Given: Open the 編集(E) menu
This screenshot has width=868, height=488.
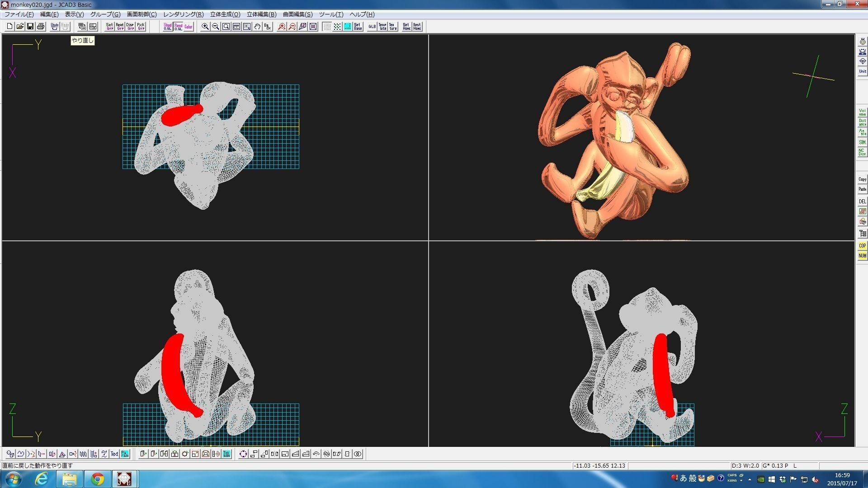Looking at the screenshot, I should 49,14.
